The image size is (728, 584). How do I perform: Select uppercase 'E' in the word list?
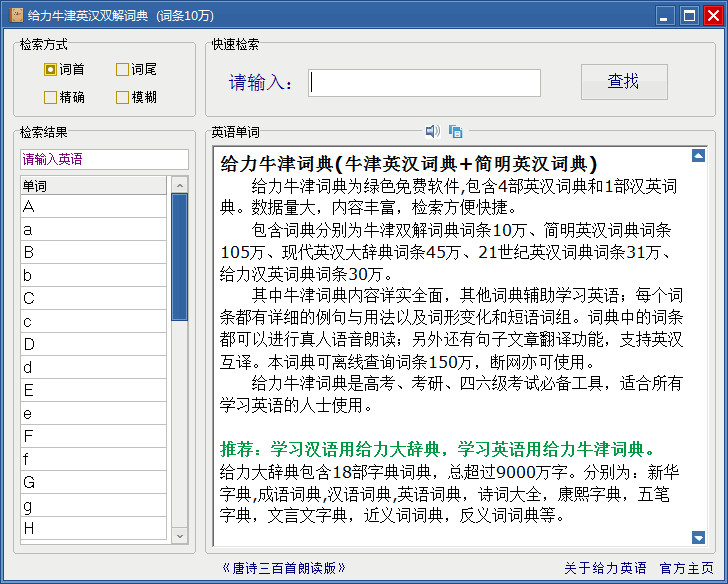click(x=93, y=390)
